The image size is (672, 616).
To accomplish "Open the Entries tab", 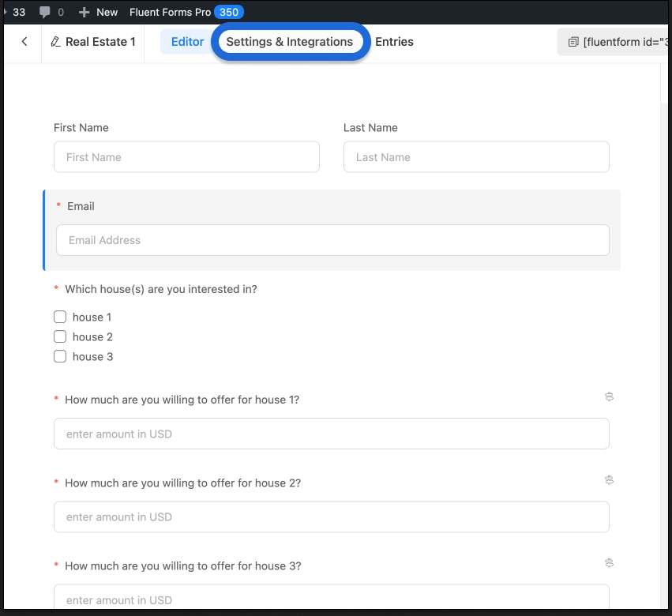I will click(394, 42).
